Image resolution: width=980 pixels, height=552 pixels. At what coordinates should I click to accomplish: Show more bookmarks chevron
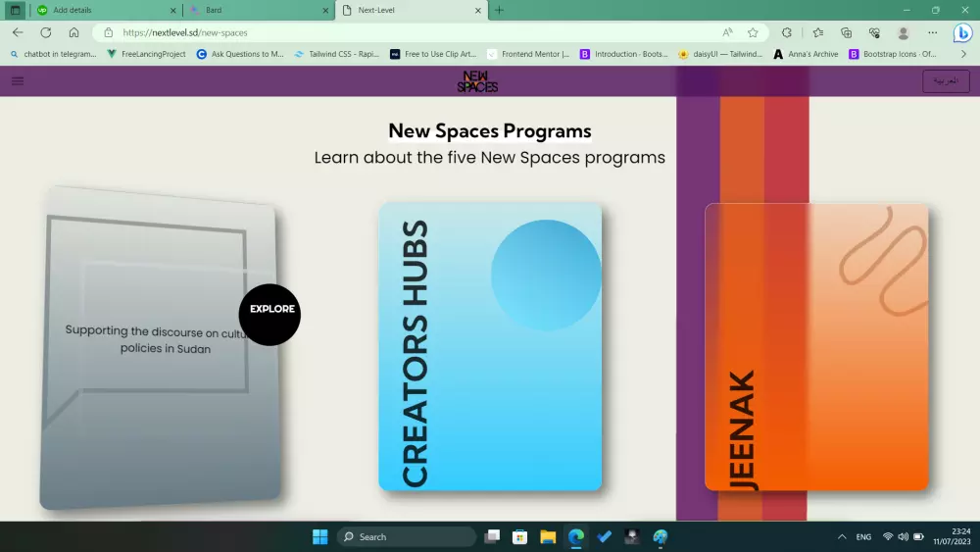click(x=963, y=54)
